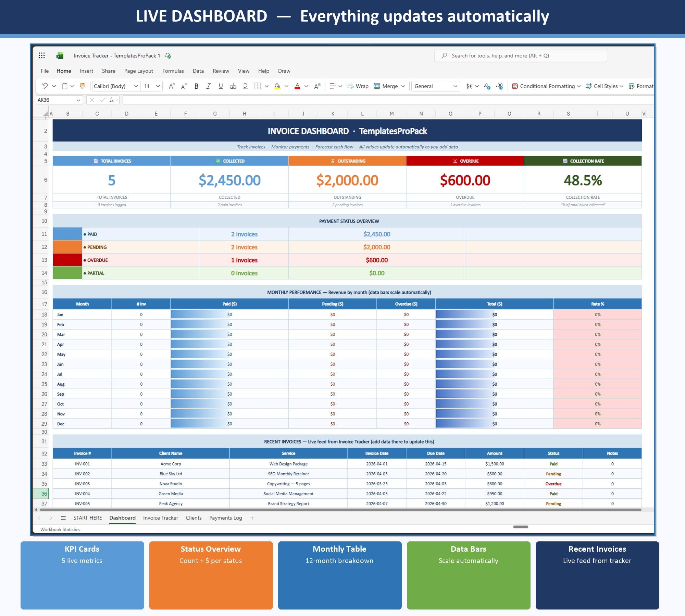This screenshot has height=616, width=685.
Task: Click the Paste clipboard icon
Action: pyautogui.click(x=65, y=86)
